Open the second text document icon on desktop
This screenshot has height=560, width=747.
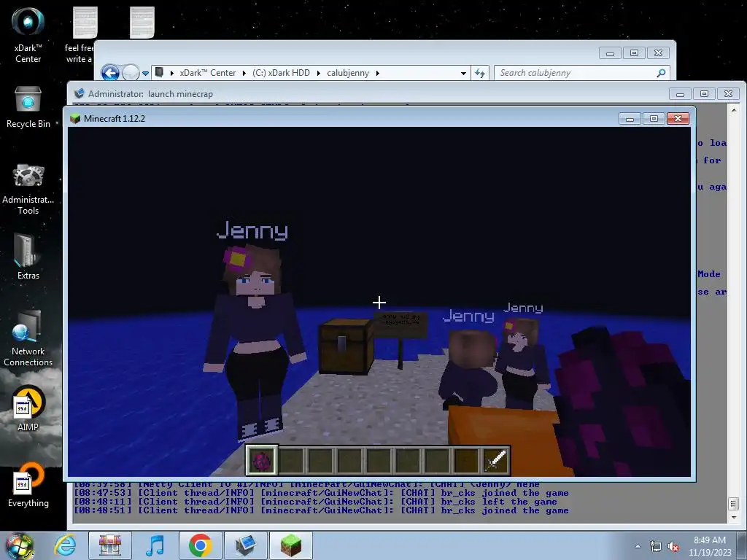(x=142, y=23)
